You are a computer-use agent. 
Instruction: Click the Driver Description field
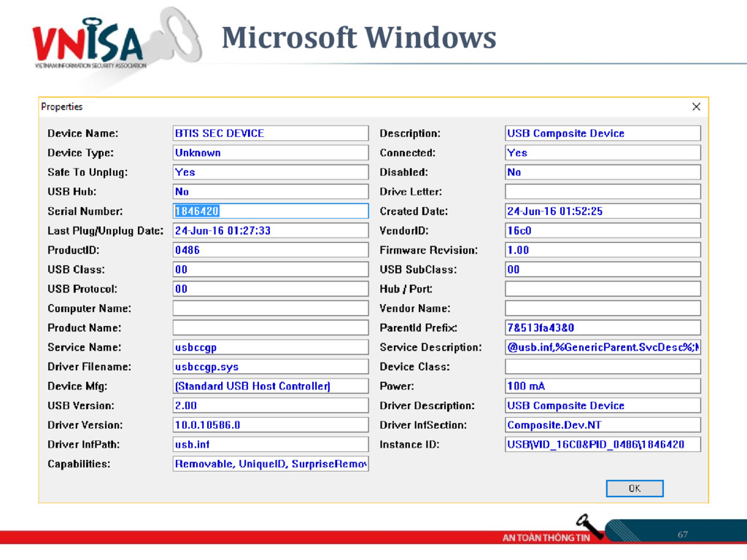click(603, 405)
